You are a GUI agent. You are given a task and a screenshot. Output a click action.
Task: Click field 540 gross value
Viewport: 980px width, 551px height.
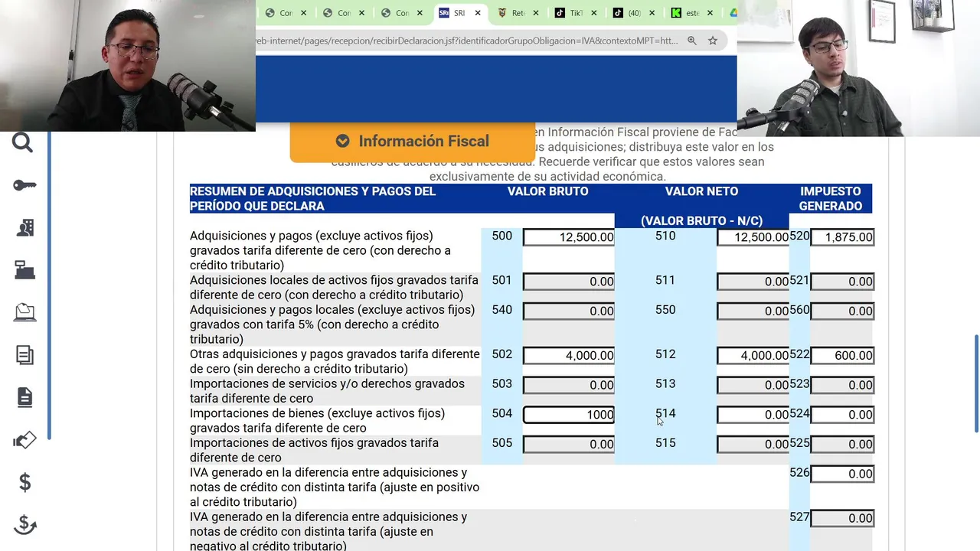pyautogui.click(x=569, y=311)
